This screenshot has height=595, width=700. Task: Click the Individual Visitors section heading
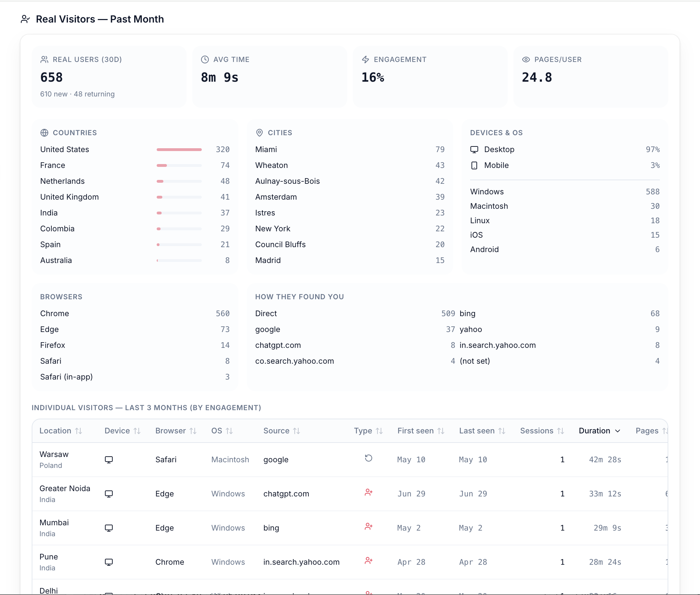tap(146, 407)
